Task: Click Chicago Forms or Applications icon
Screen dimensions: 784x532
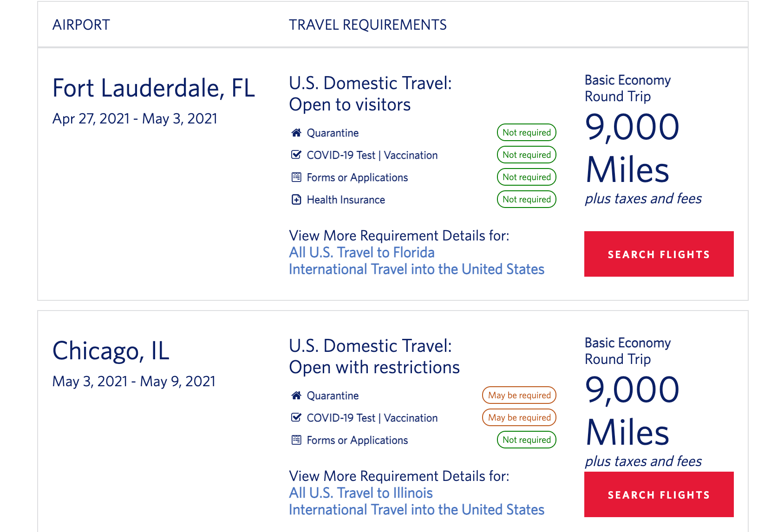Action: 296,440
